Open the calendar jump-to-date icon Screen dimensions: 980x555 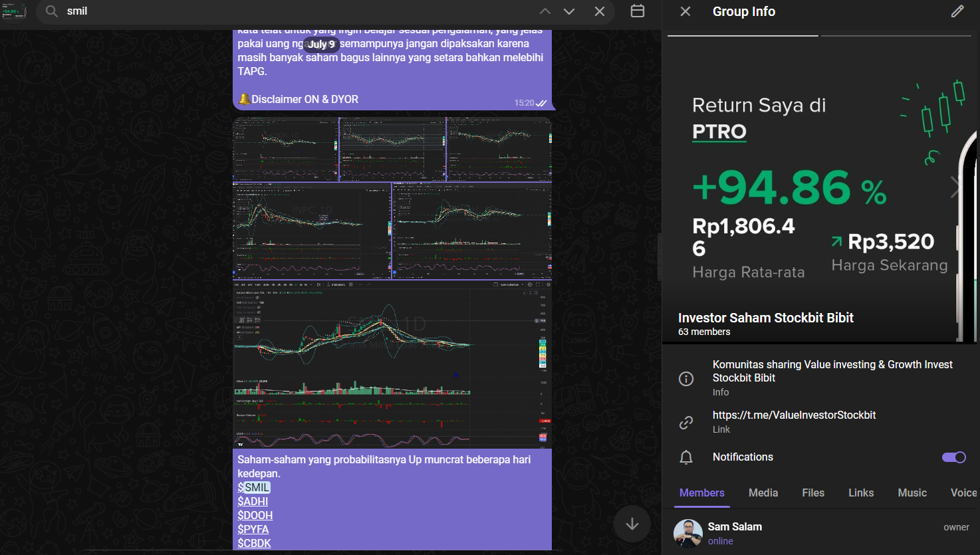pyautogui.click(x=638, y=11)
